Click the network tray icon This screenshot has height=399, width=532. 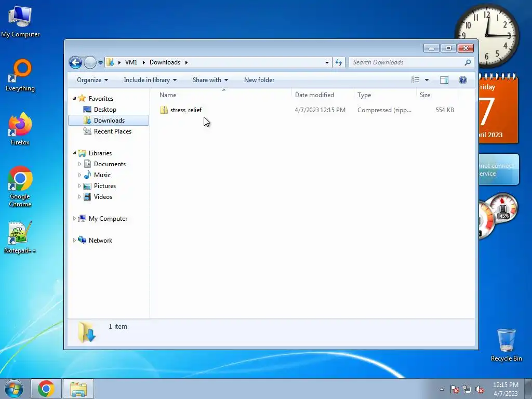(467, 390)
